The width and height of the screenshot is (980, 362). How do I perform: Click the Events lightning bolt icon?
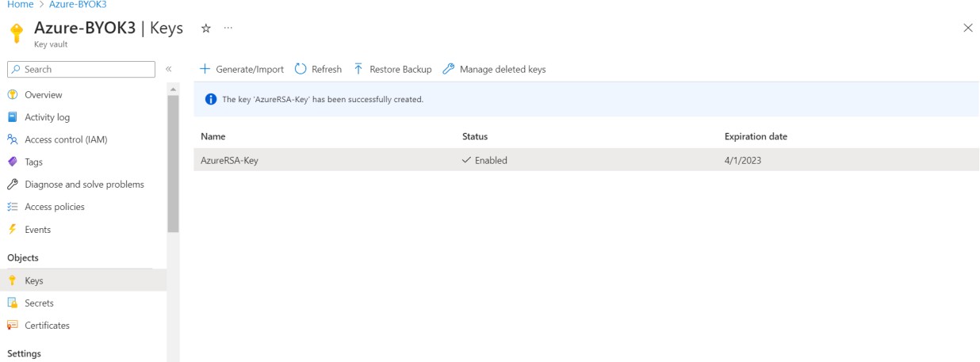point(12,230)
